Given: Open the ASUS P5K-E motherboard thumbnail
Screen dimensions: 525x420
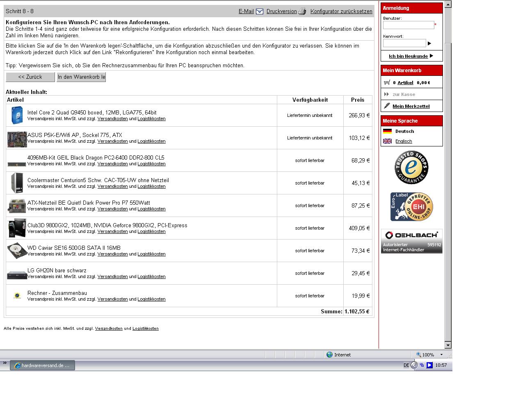Looking at the screenshot, I should tap(17, 139).
